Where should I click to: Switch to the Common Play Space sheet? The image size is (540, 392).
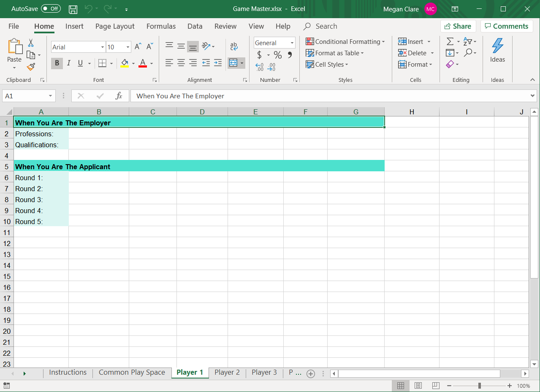coord(132,373)
